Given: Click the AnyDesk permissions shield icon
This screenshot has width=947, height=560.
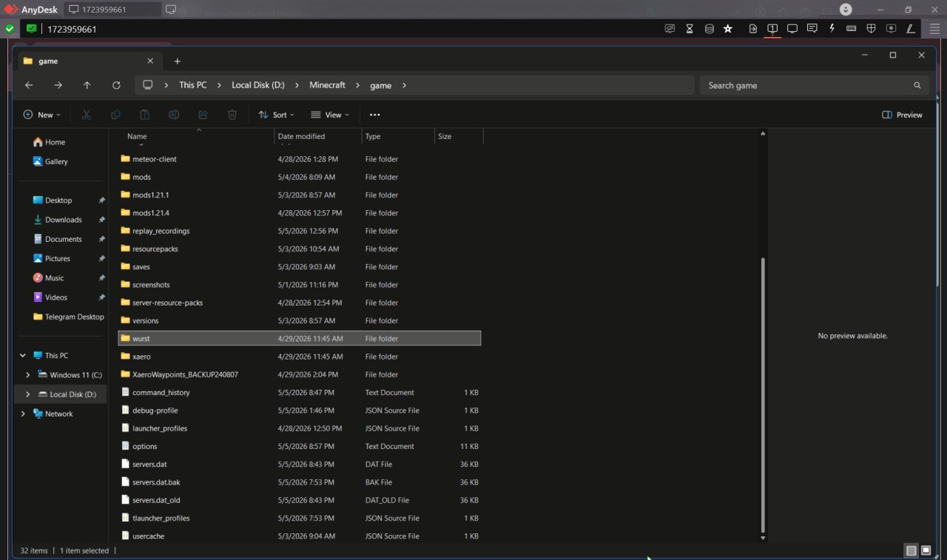Looking at the screenshot, I should click(x=871, y=29).
